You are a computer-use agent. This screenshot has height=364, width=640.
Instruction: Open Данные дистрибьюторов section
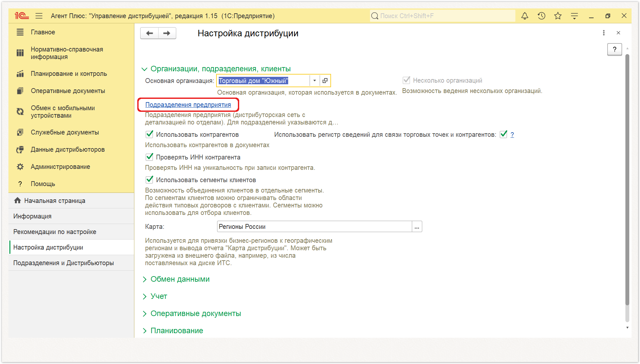(68, 149)
